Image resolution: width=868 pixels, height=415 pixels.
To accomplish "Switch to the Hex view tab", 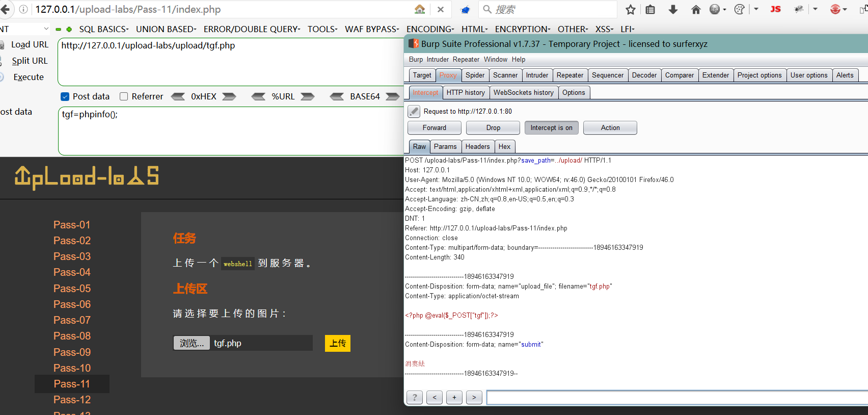I will [504, 146].
